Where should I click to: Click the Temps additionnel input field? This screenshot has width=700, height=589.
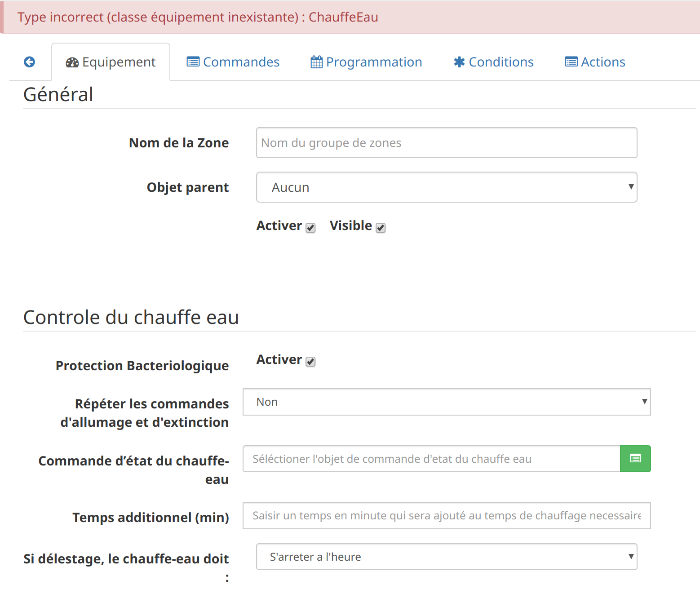447,515
